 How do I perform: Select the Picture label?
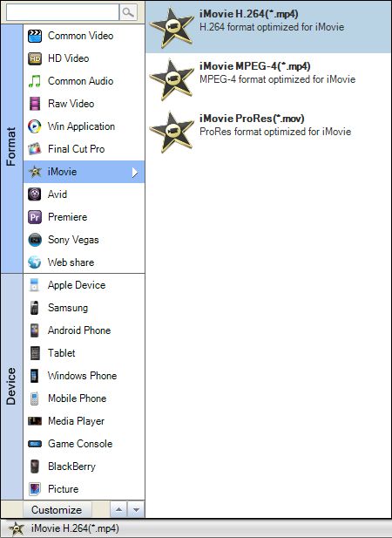(x=64, y=489)
